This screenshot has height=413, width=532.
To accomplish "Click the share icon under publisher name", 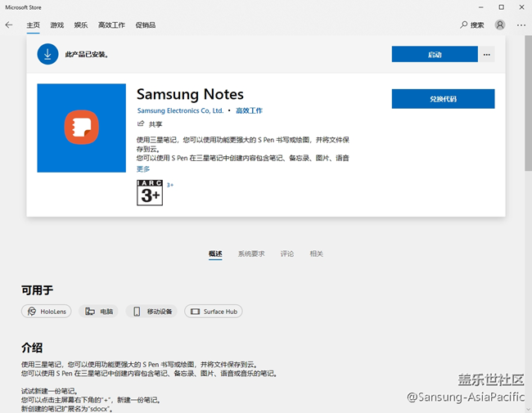I will 141,123.
